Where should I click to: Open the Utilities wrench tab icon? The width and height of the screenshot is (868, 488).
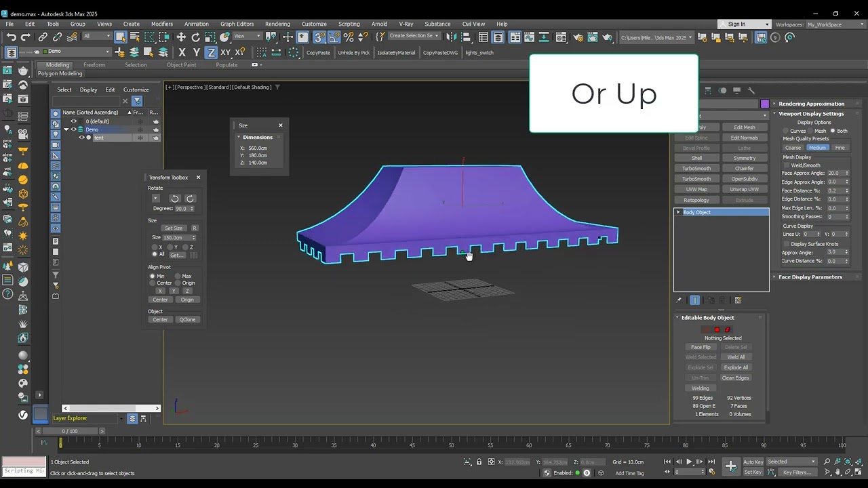(751, 90)
